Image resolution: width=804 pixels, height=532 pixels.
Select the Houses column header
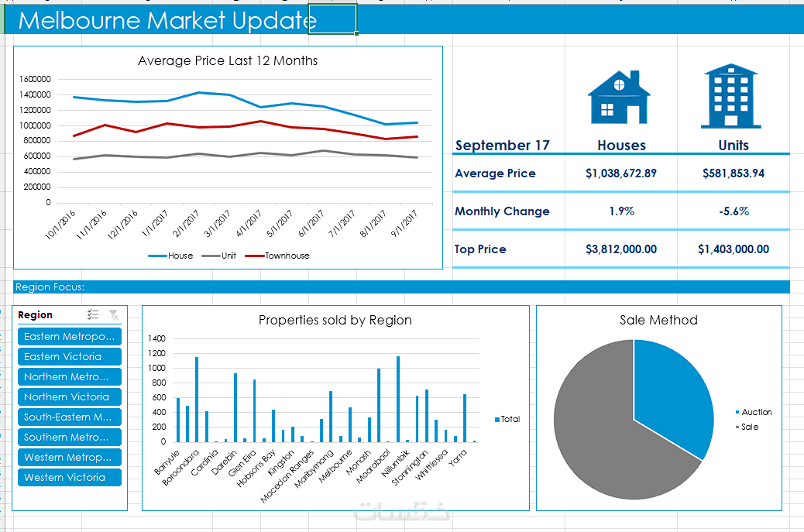click(621, 146)
